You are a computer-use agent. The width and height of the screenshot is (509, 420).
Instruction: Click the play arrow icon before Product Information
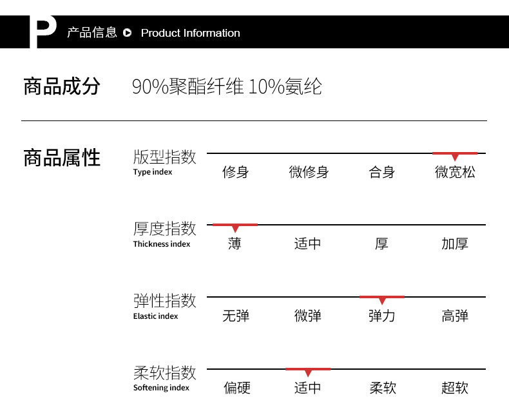pyautogui.click(x=127, y=33)
